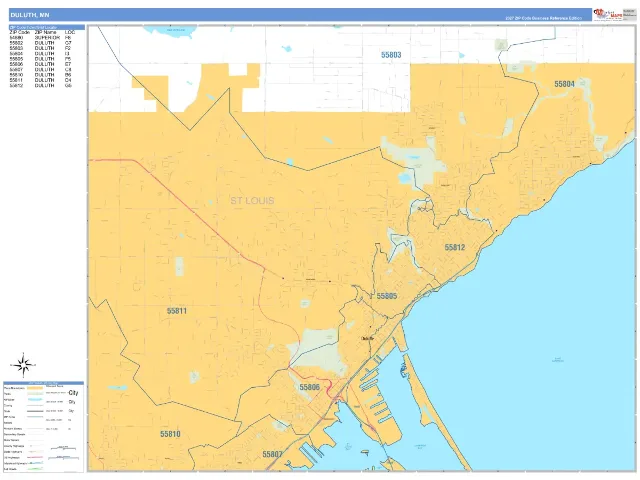
Task: Click the edition subtitle text in title bar
Action: 543,18
